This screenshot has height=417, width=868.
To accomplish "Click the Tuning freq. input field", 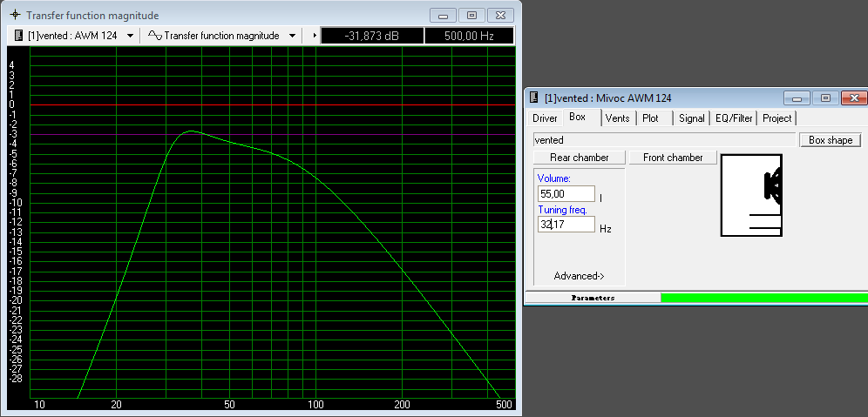I will tap(566, 225).
